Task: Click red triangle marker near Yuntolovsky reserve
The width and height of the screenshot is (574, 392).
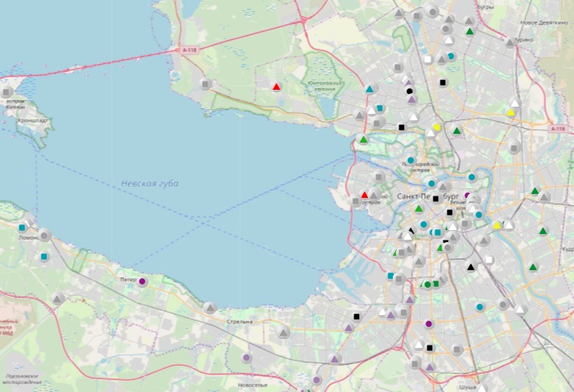Action: tap(277, 87)
